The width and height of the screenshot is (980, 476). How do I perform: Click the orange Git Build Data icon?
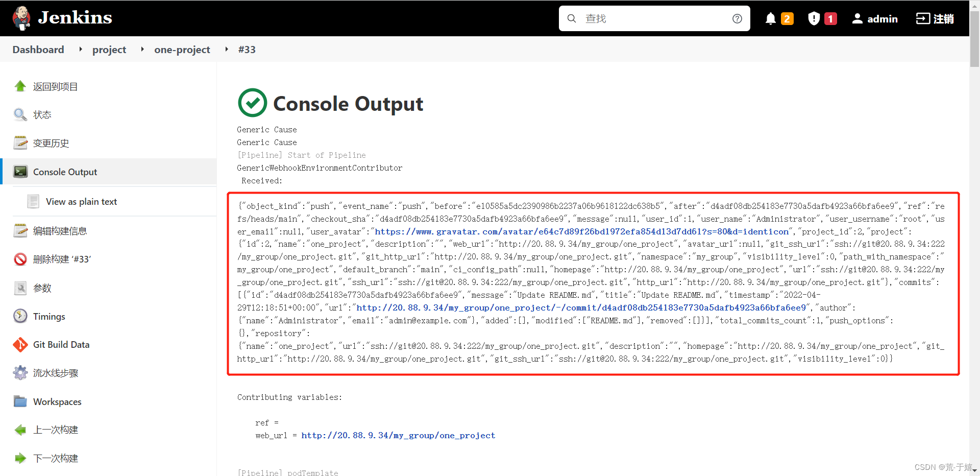20,345
